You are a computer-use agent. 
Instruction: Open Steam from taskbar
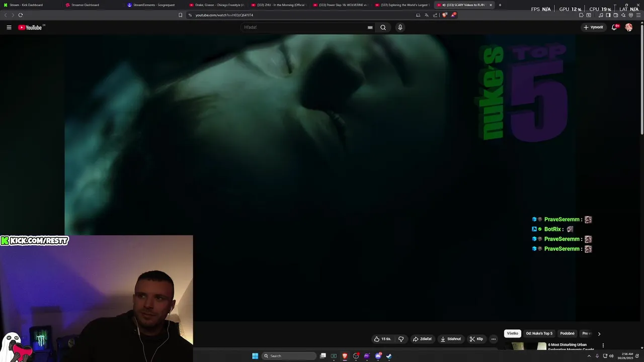click(389, 356)
